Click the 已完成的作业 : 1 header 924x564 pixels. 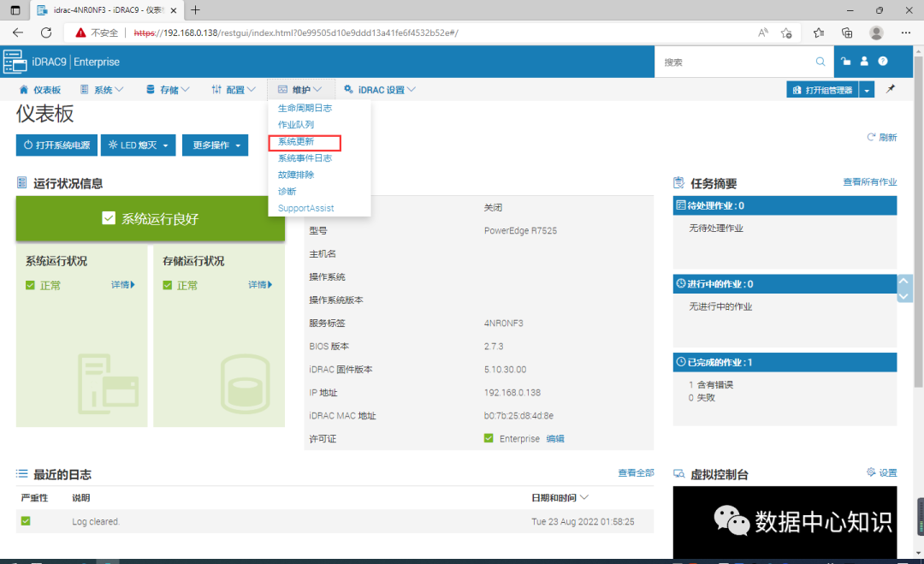pos(785,362)
